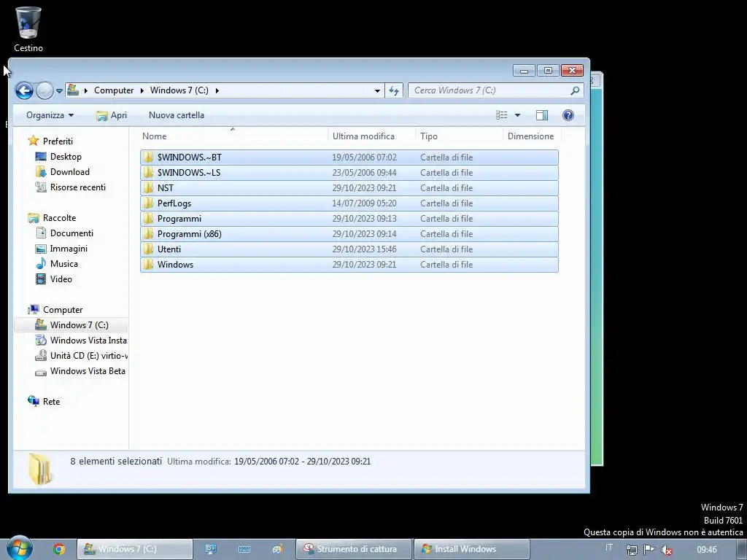Select the PerfLogs folder icon

point(149,203)
